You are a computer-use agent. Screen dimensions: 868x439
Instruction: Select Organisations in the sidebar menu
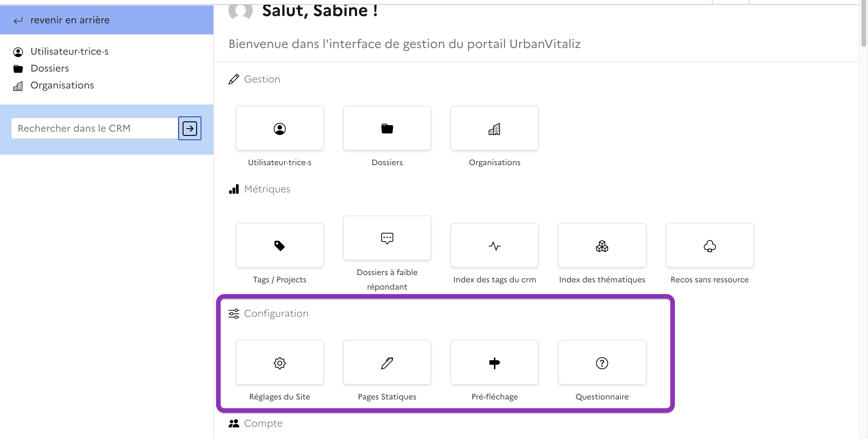point(62,85)
